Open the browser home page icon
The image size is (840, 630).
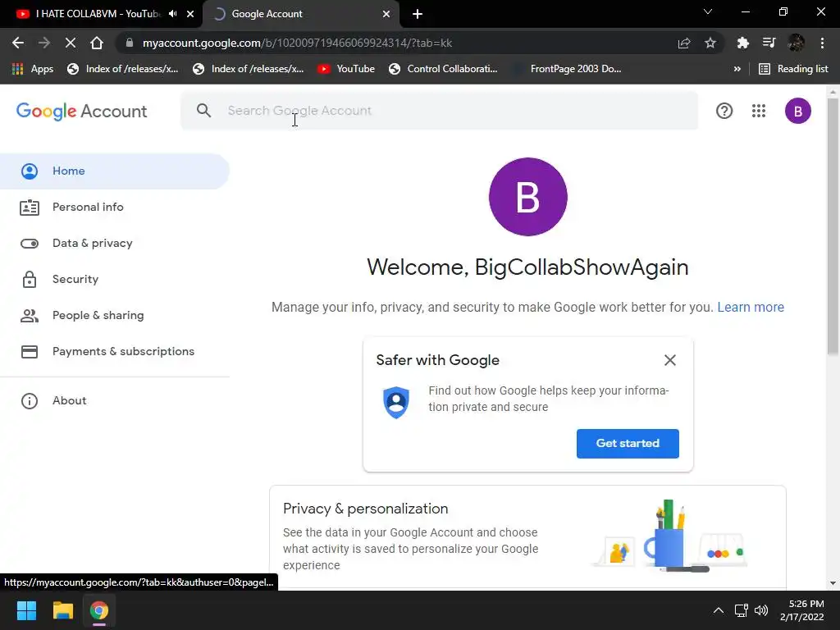97,43
